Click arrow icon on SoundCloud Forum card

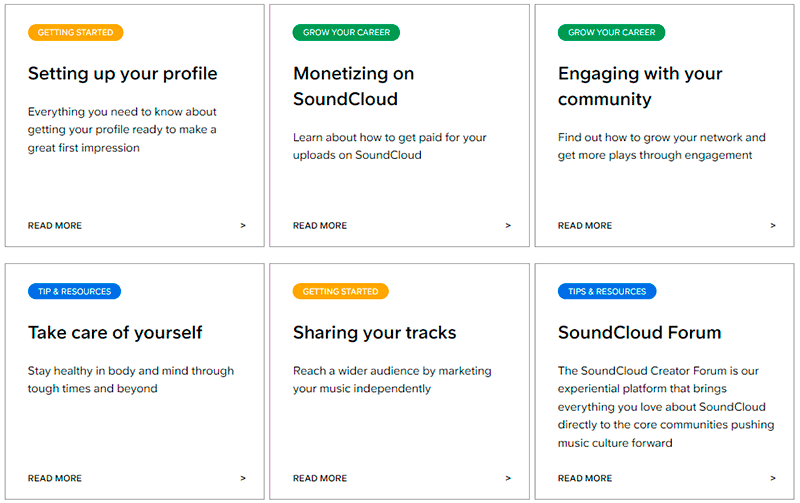773,479
